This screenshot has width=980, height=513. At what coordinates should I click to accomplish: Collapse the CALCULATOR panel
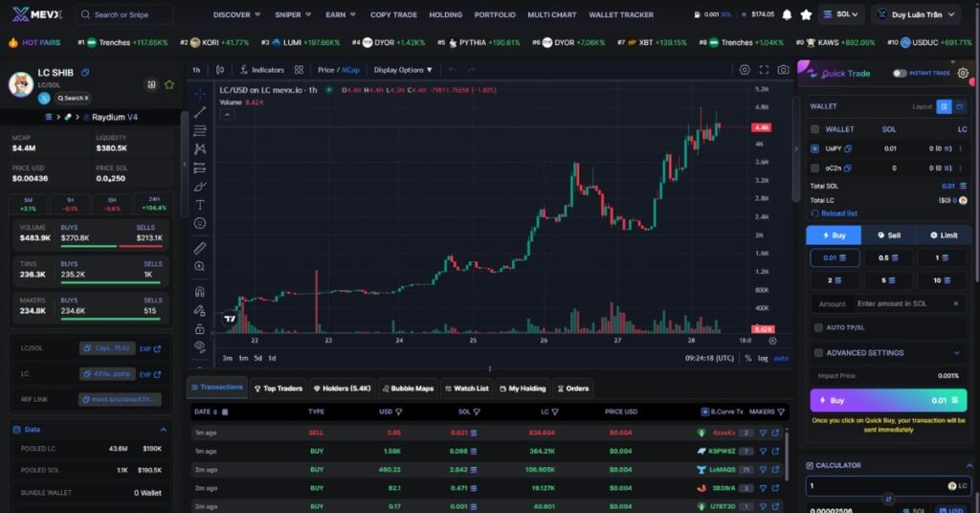(x=969, y=465)
